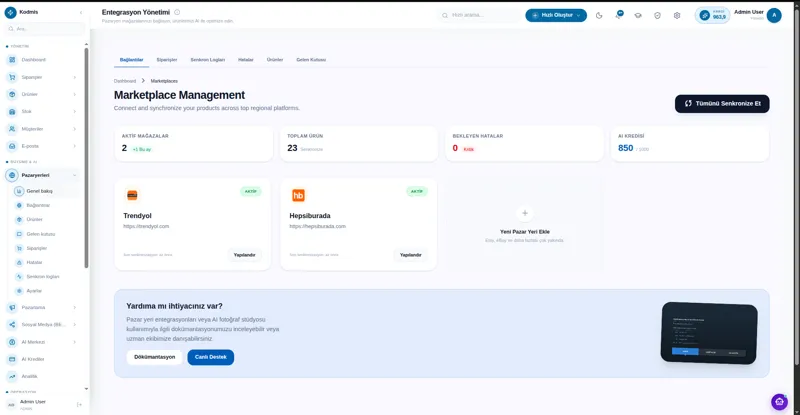Open Analitik chart icon
The height and width of the screenshot is (415, 800).
click(12, 376)
